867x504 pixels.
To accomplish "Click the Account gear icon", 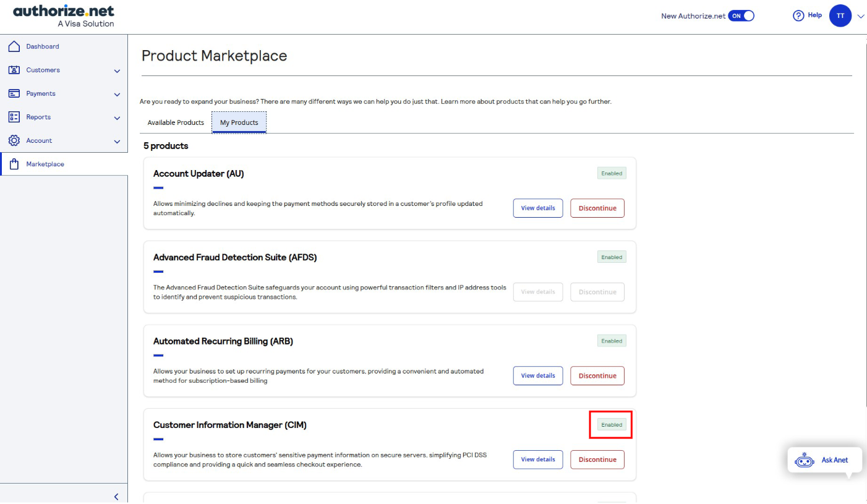I will [x=14, y=140].
